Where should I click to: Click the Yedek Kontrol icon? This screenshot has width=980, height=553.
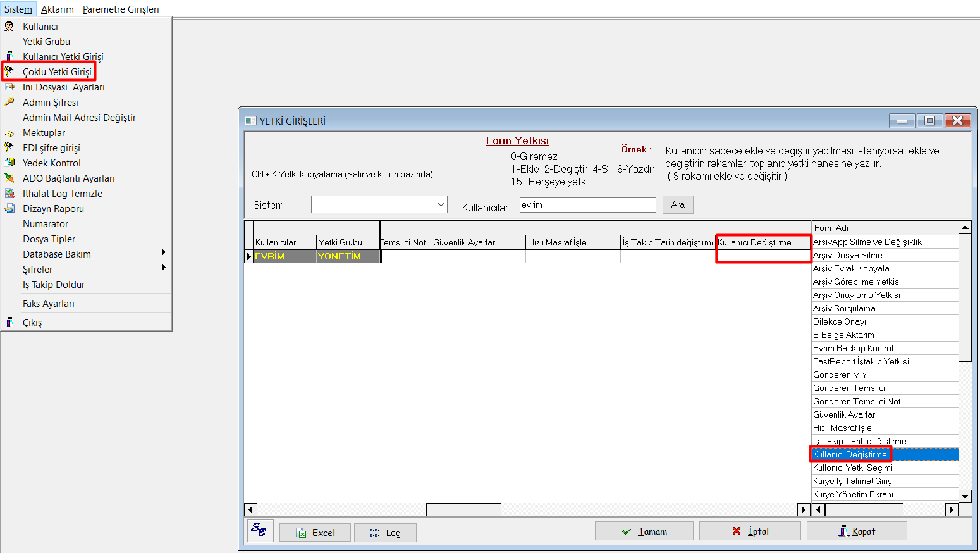coord(9,163)
